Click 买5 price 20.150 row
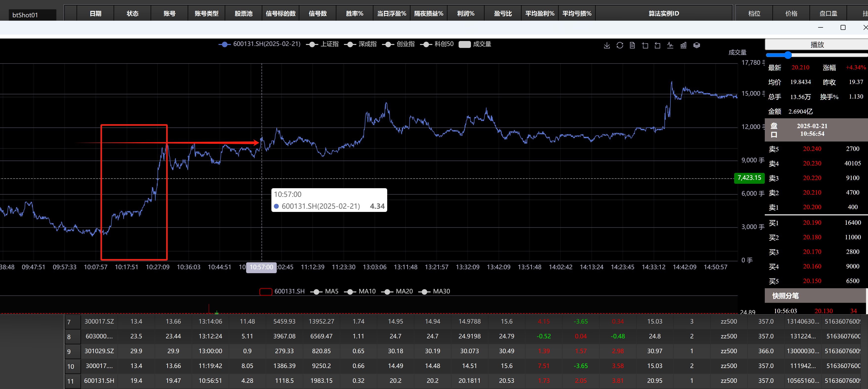 pos(816,281)
